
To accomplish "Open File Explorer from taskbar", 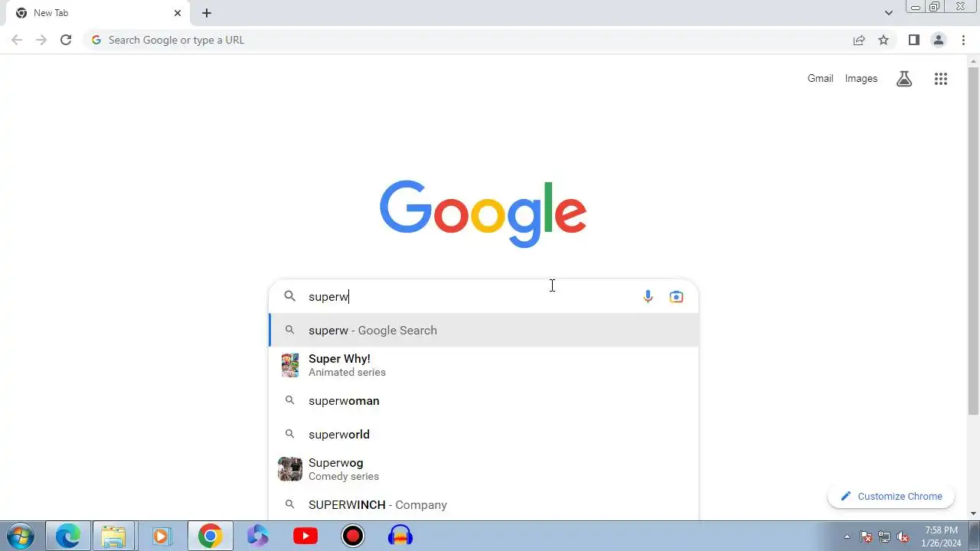I will click(113, 536).
